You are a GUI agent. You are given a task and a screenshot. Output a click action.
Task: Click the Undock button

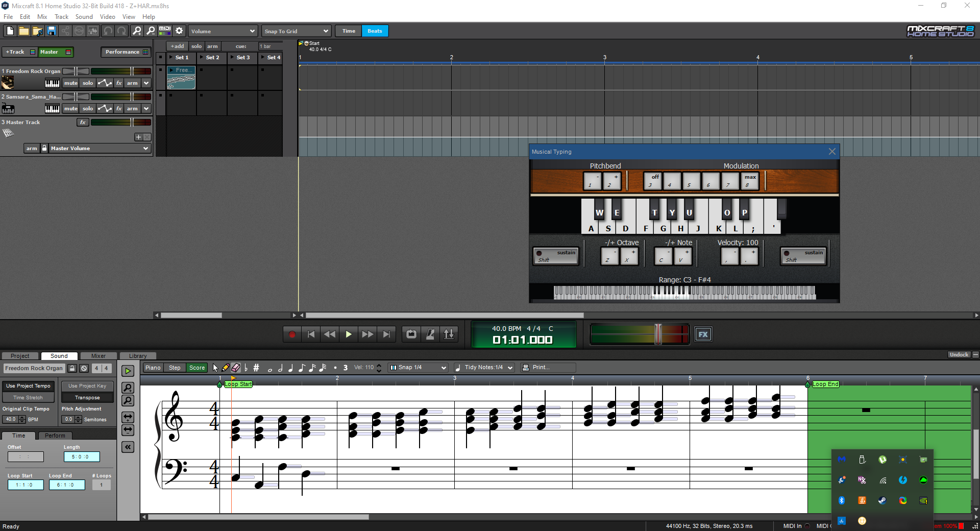click(959, 355)
